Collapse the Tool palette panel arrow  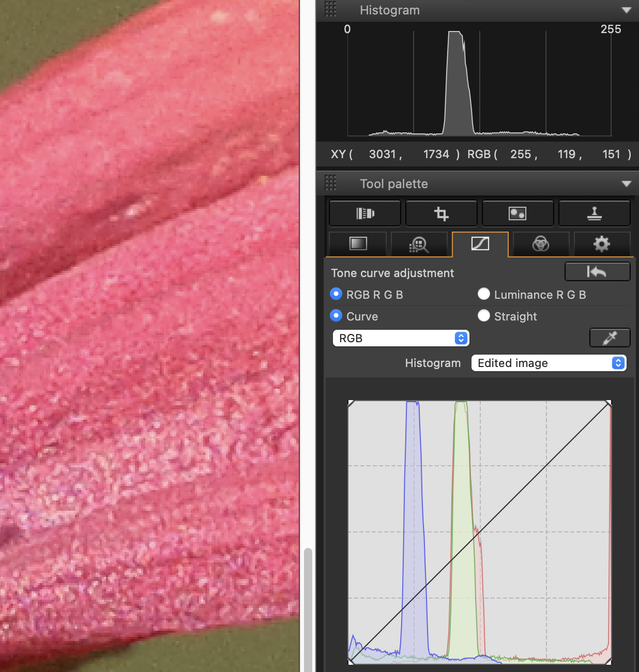tap(626, 184)
